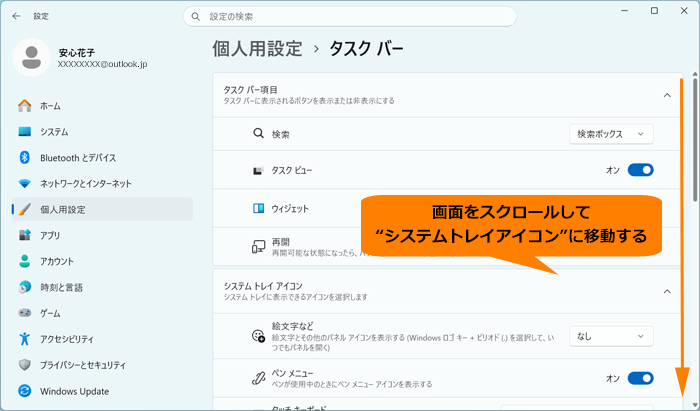Click the Resume device icon in 再開 row
The width and height of the screenshot is (700, 411).
coord(258,246)
